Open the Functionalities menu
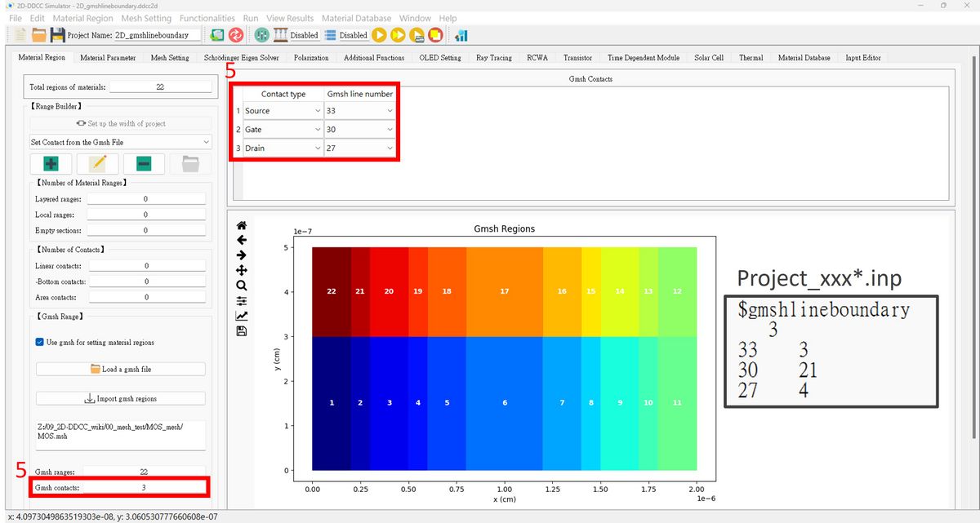980x523 pixels. (207, 18)
